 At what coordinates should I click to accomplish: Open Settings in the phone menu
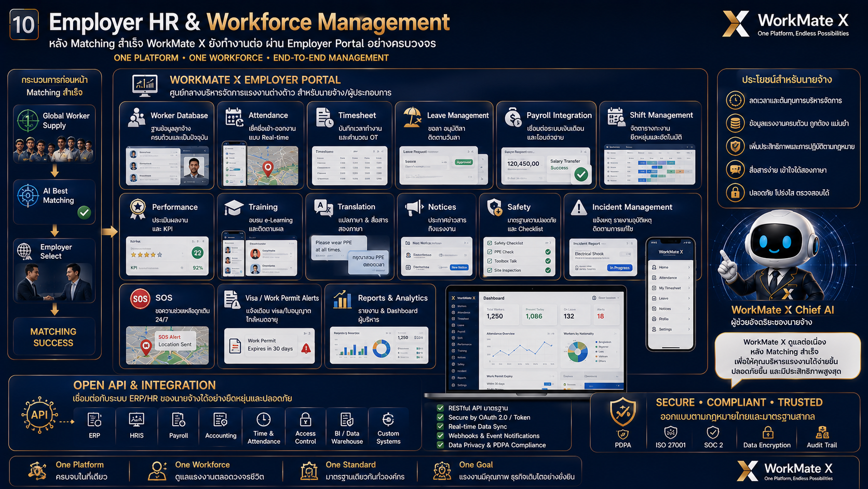click(671, 329)
